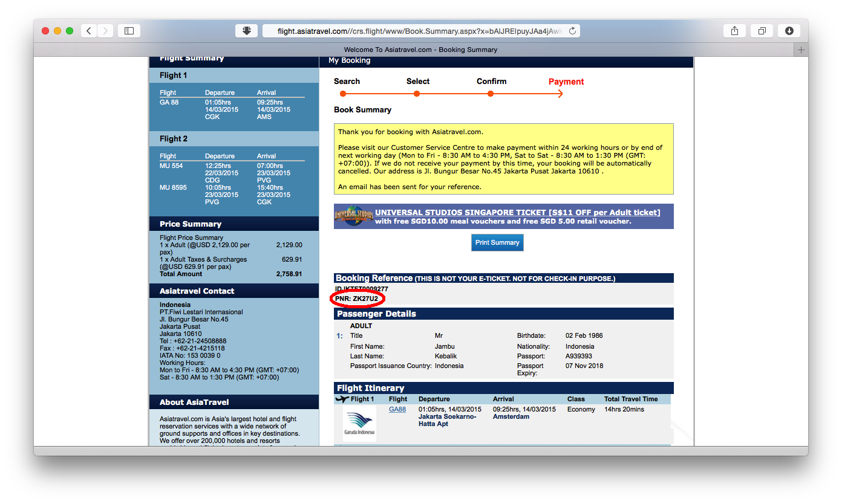Viewport: 842px width, 504px height.
Task: Click the Economy class cell
Action: coord(581,409)
